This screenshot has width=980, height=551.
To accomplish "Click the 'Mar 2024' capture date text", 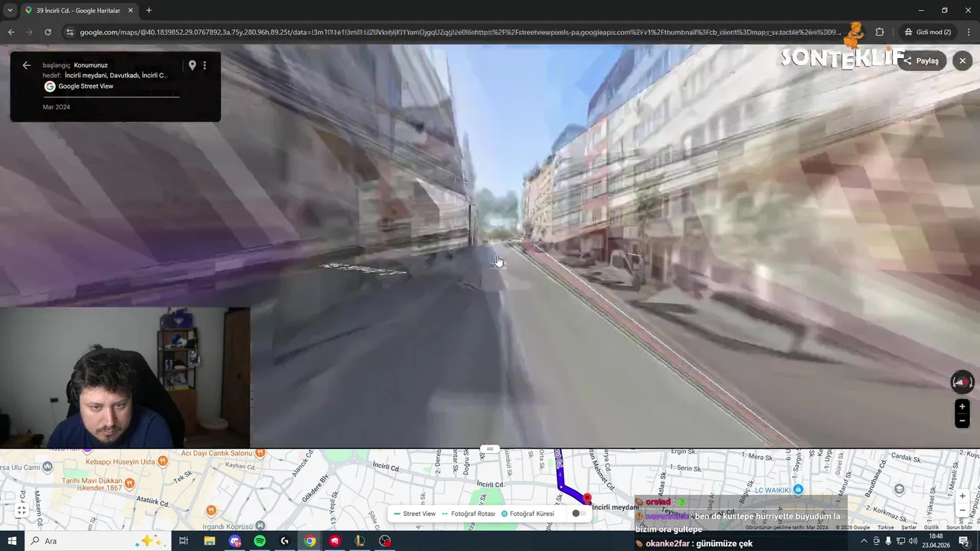I will 56,107.
